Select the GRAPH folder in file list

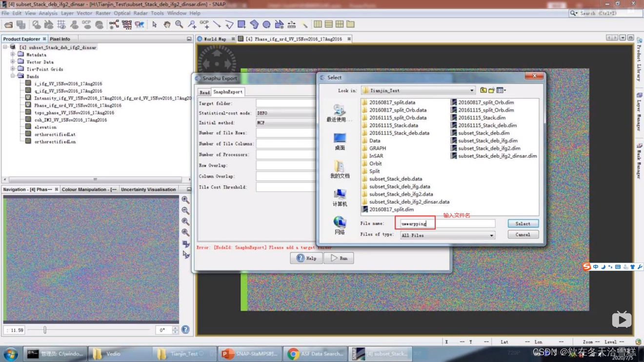374,148
